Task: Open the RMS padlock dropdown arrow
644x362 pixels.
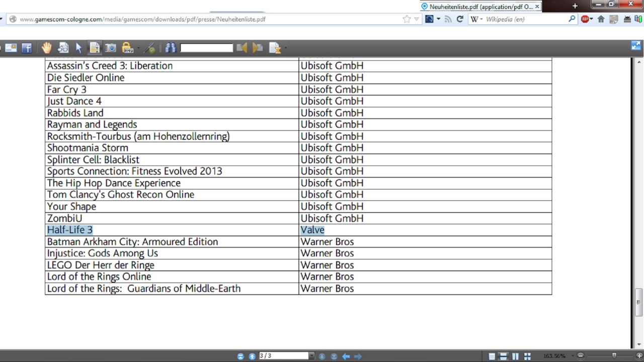Action: point(138,48)
